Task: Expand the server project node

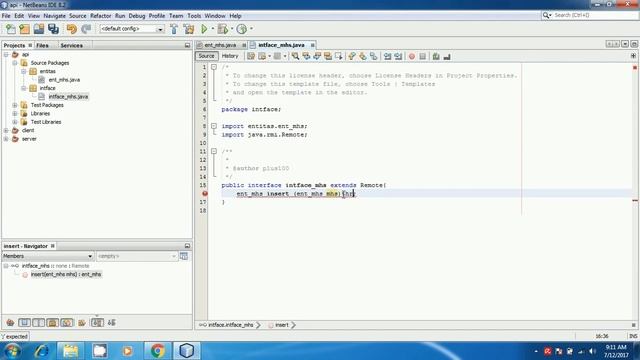Action: pyautogui.click(x=6, y=139)
